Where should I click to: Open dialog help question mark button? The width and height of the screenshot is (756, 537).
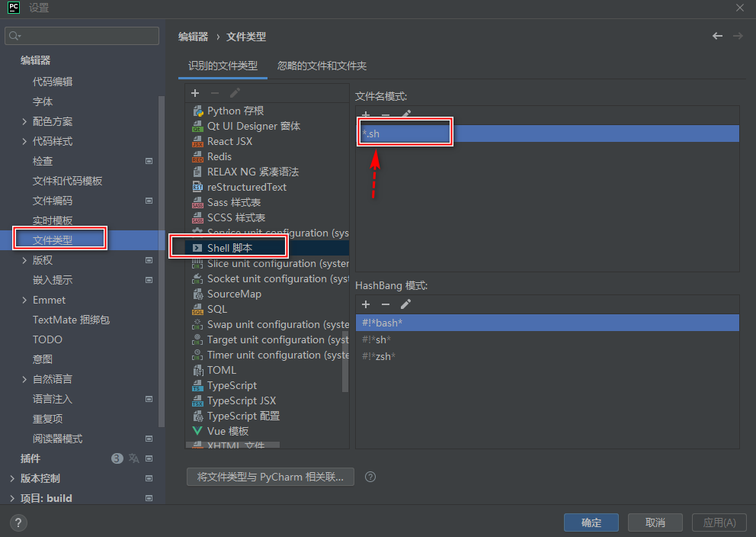click(18, 523)
